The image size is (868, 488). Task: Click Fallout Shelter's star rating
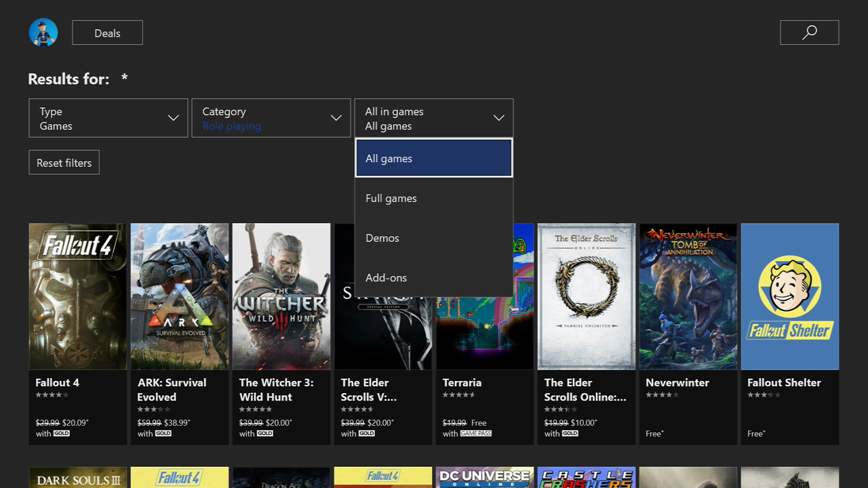[x=764, y=394]
